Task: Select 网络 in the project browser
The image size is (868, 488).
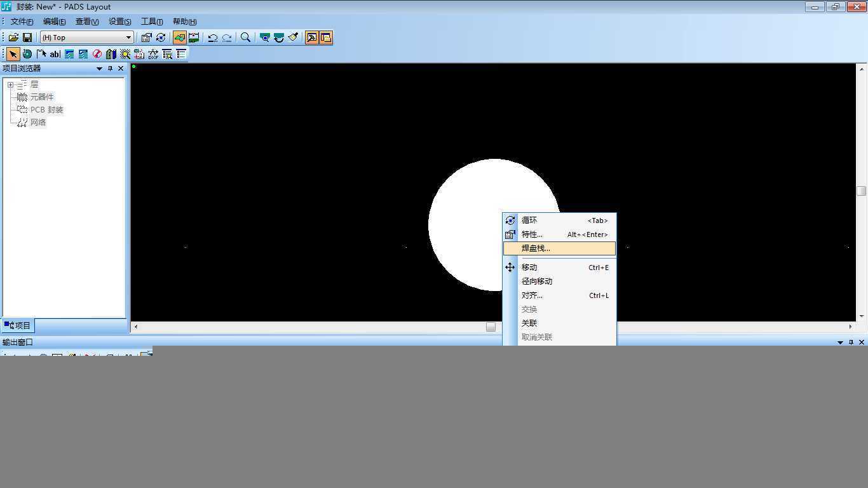Action: click(x=38, y=123)
